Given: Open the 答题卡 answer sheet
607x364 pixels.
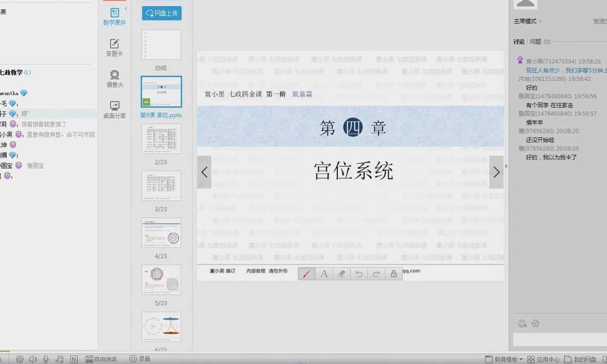Looking at the screenshot, I should [114, 47].
